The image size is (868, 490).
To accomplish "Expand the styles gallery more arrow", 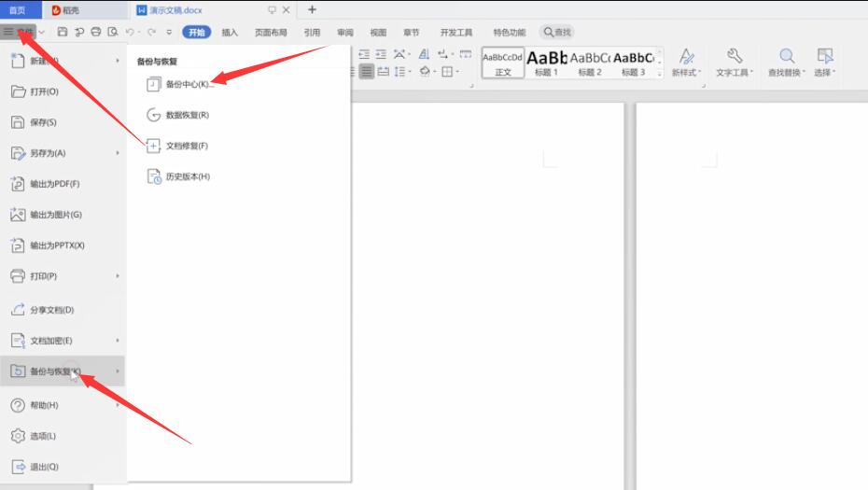I will click(659, 74).
